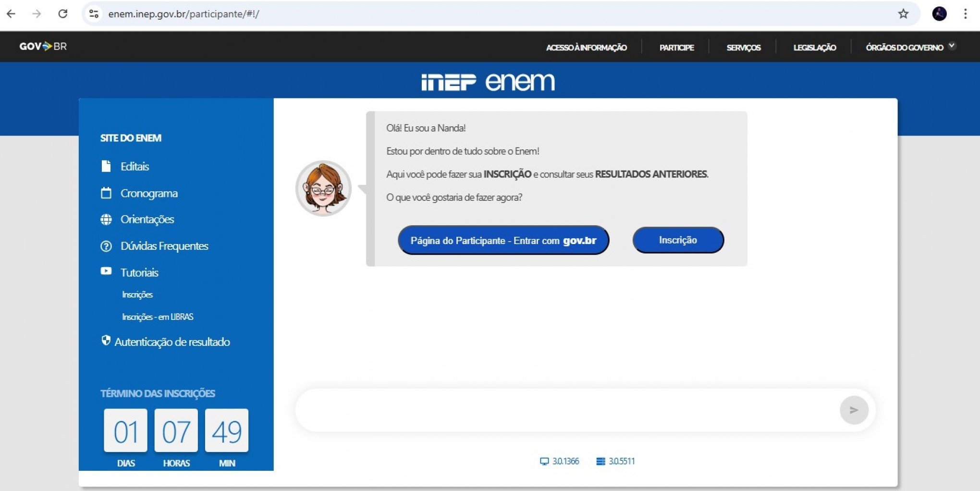Click the Editais document icon
980x491 pixels.
(106, 166)
